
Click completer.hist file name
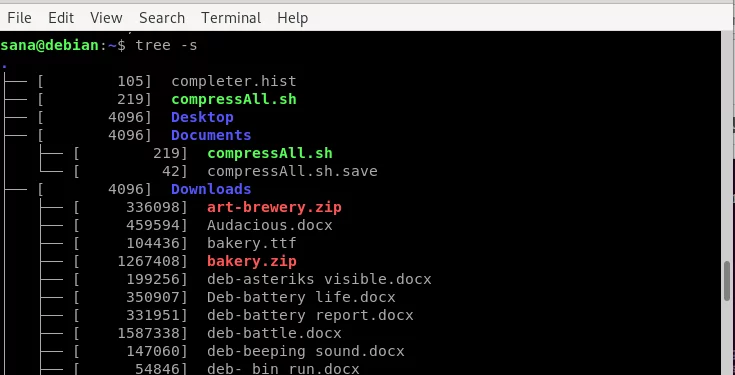(233, 81)
